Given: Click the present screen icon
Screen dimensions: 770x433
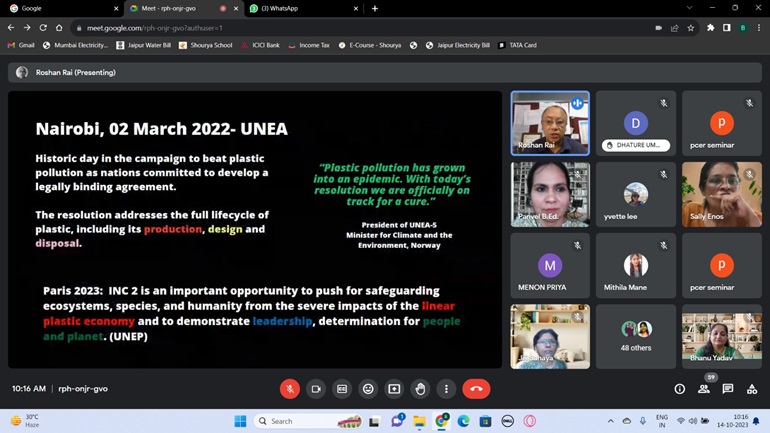Looking at the screenshot, I should (x=394, y=389).
